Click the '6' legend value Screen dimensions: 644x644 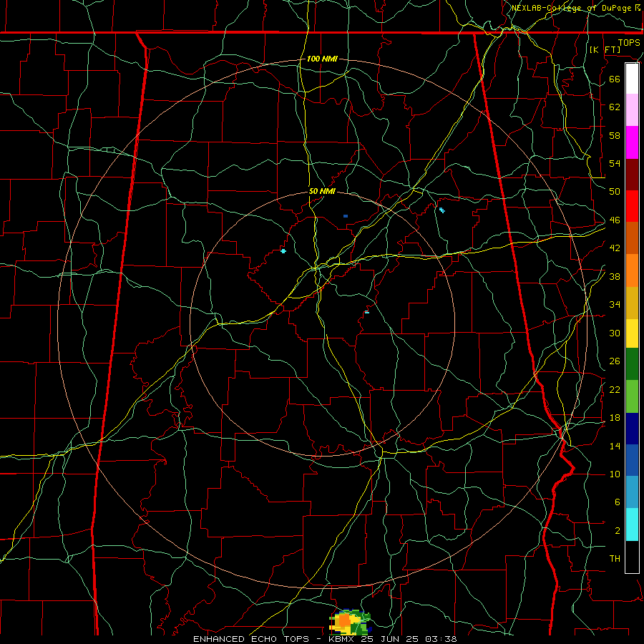[x=617, y=502]
